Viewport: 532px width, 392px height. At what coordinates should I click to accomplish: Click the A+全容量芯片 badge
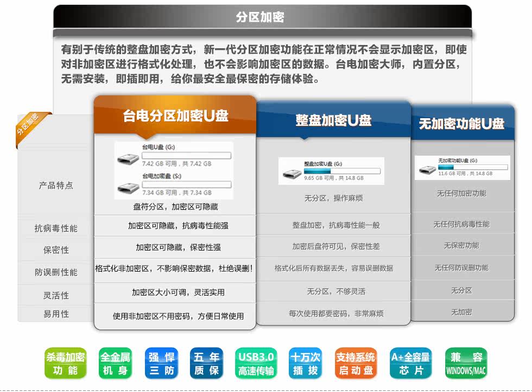[410, 363]
